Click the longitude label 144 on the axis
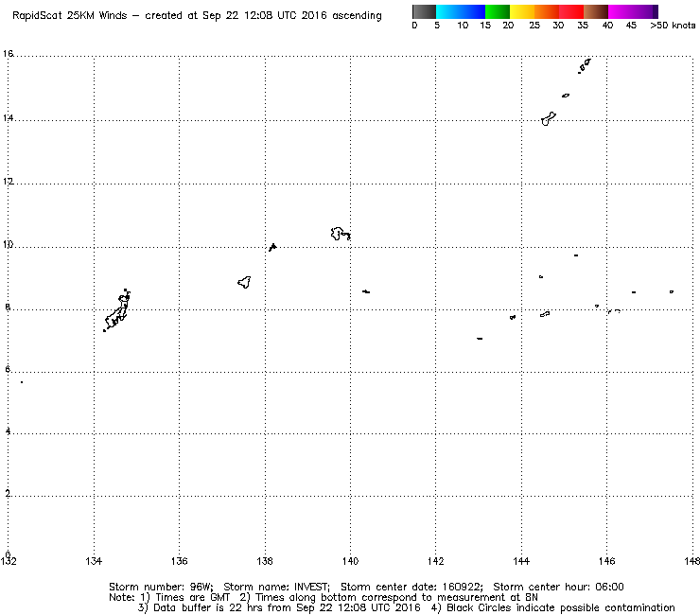This screenshot has height=615, width=700. tap(521, 561)
